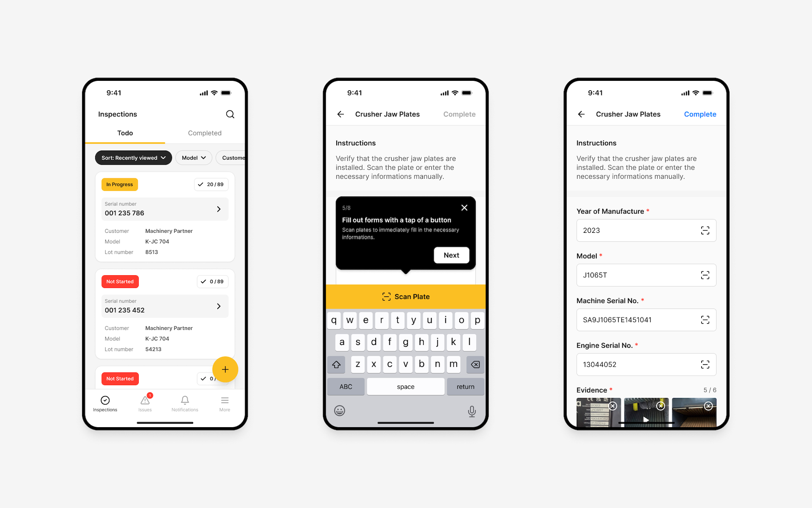
Task: Tap the scan icon next to Year of Manufacture
Action: tap(705, 230)
